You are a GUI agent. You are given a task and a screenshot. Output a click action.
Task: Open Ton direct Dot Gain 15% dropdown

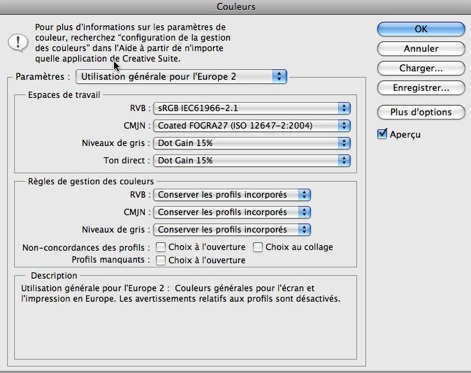point(252,160)
